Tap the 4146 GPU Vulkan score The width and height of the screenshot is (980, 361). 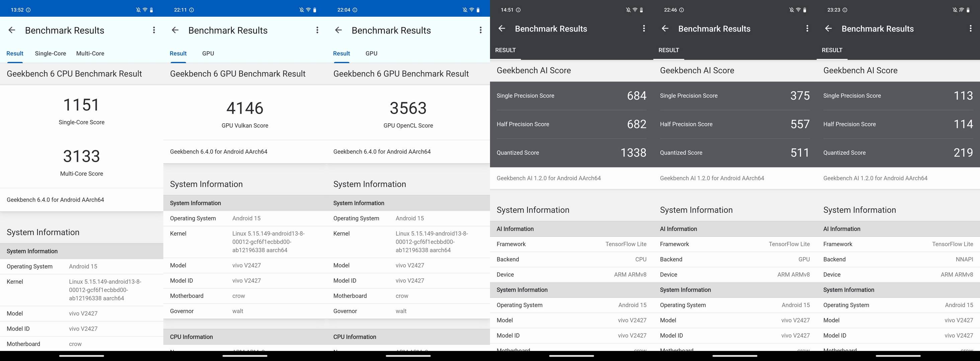click(245, 108)
